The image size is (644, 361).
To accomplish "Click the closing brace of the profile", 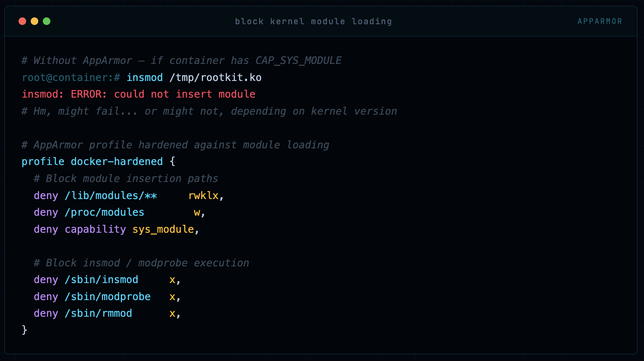I will pos(25,330).
